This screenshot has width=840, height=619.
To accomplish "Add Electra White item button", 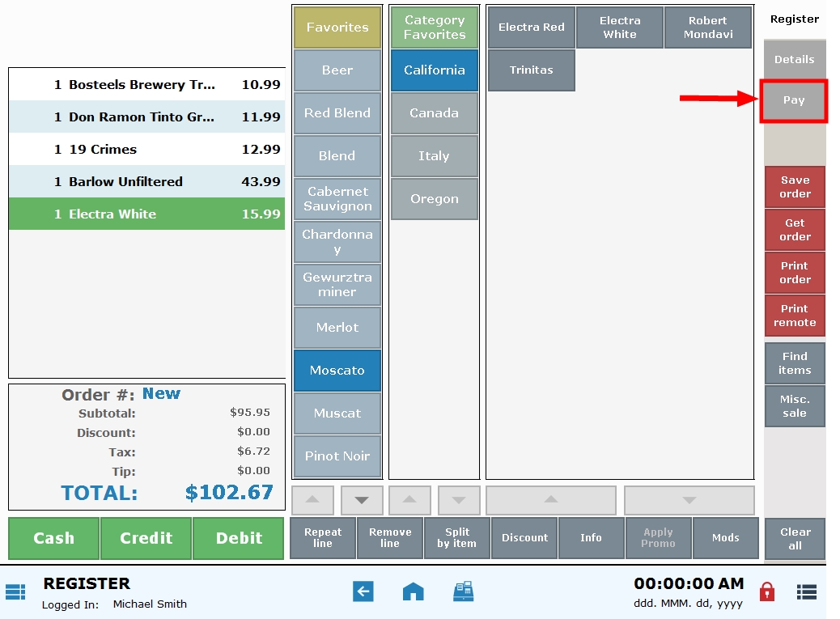I will 620,28.
